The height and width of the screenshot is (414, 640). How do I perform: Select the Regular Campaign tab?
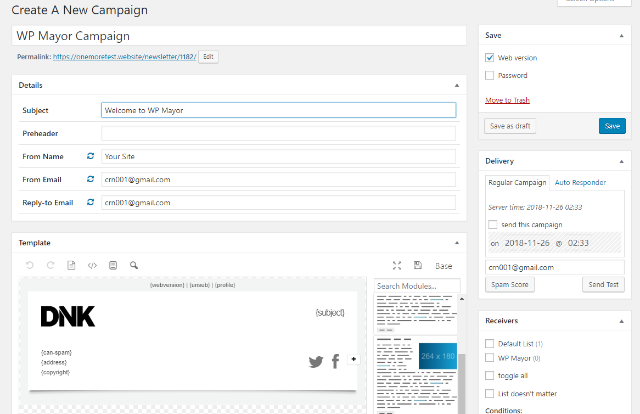[x=517, y=183]
